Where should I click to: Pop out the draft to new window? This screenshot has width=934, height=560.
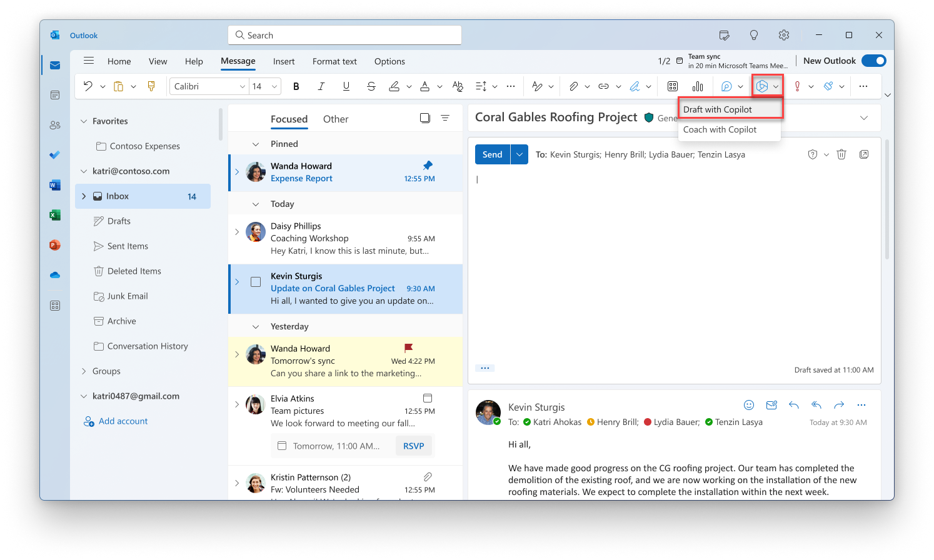[864, 154]
